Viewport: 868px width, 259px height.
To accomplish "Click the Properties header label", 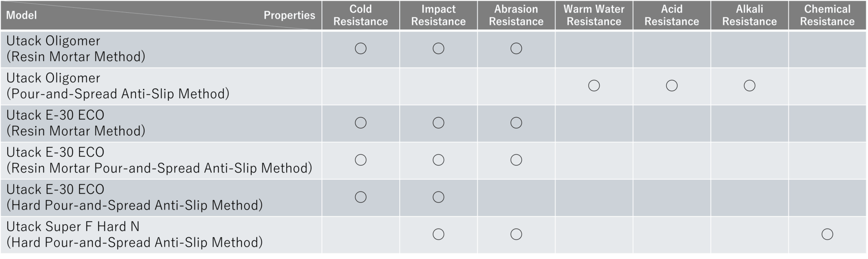I will coord(289,15).
